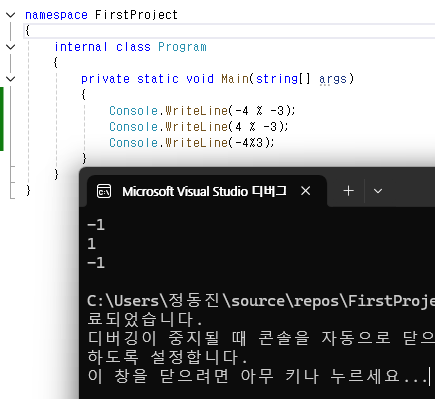435x399 pixels.
Task: Open new terminal tab with plus button
Action: (348, 191)
